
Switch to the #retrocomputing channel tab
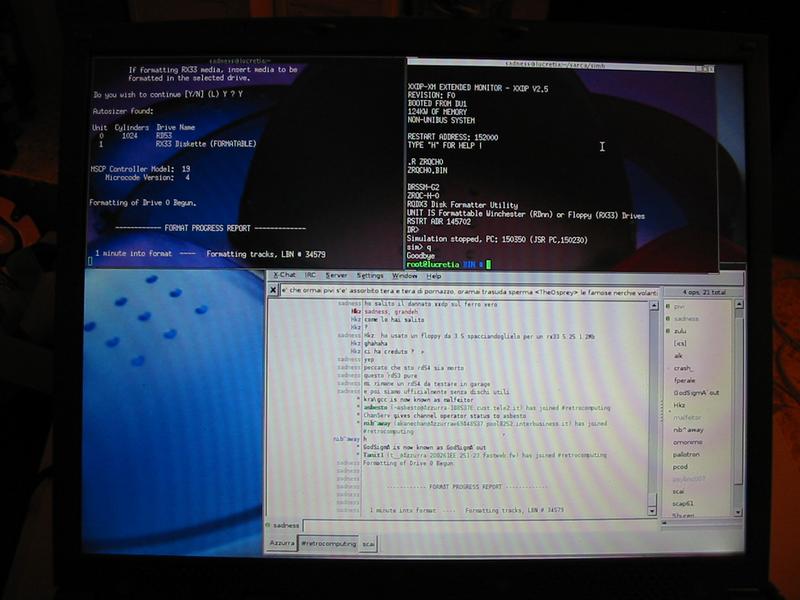(x=329, y=543)
